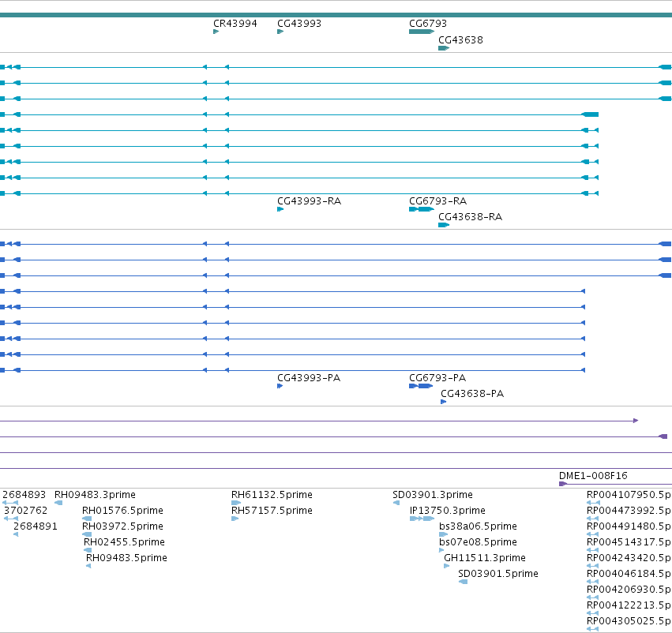Select the DME1-008F16 clone label
The image size is (672, 633).
click(593, 476)
